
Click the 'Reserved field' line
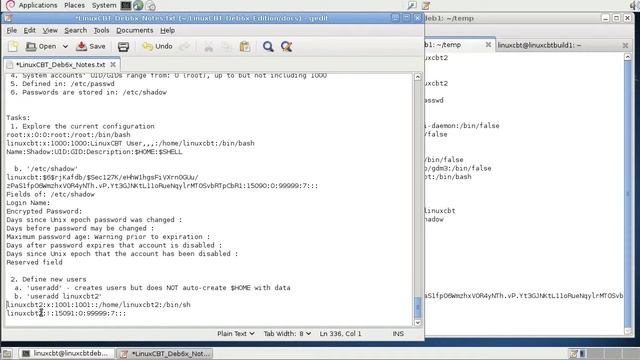34,262
